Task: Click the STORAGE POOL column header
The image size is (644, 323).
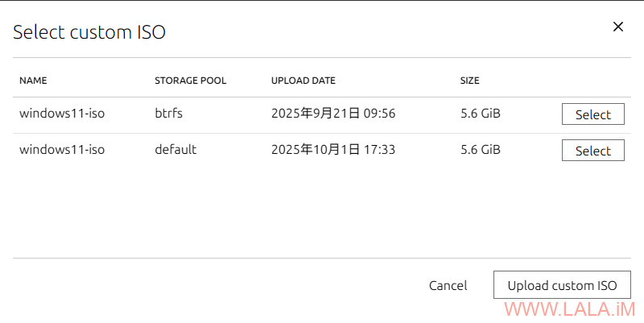Action: click(x=190, y=81)
